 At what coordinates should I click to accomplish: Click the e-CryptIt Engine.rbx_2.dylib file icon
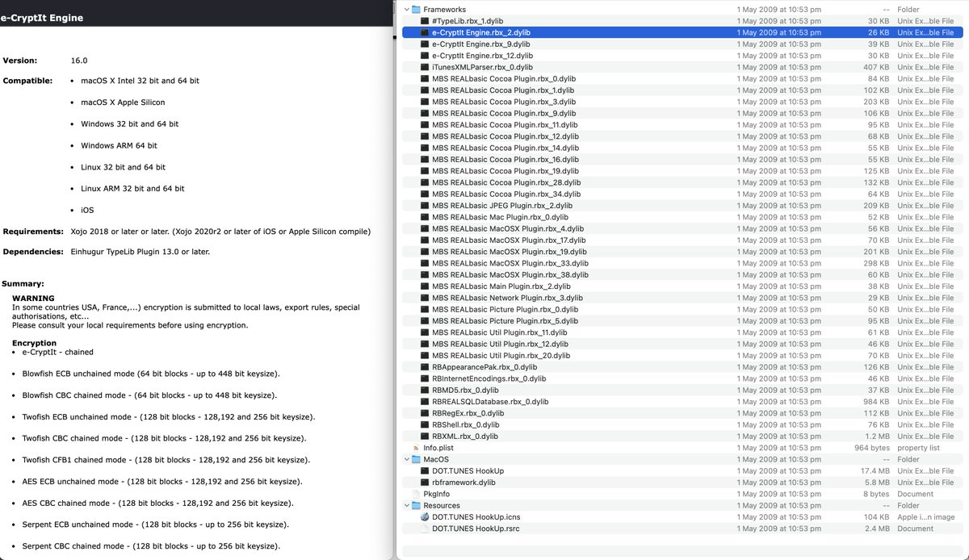click(425, 32)
